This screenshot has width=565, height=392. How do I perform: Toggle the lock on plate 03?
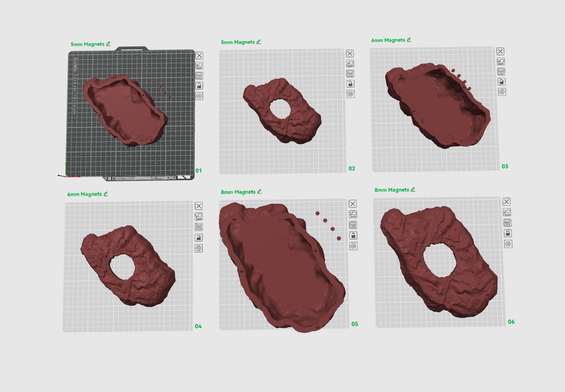(x=501, y=81)
